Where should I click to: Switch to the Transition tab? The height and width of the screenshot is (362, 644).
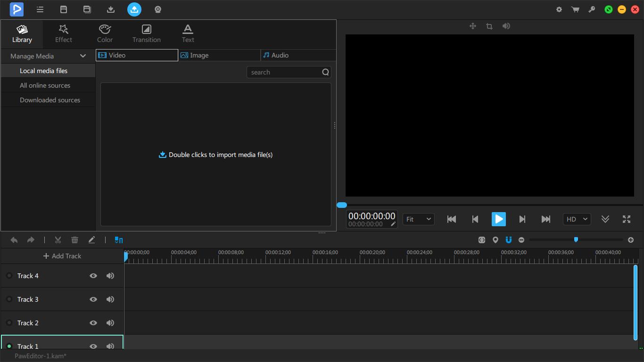(147, 33)
